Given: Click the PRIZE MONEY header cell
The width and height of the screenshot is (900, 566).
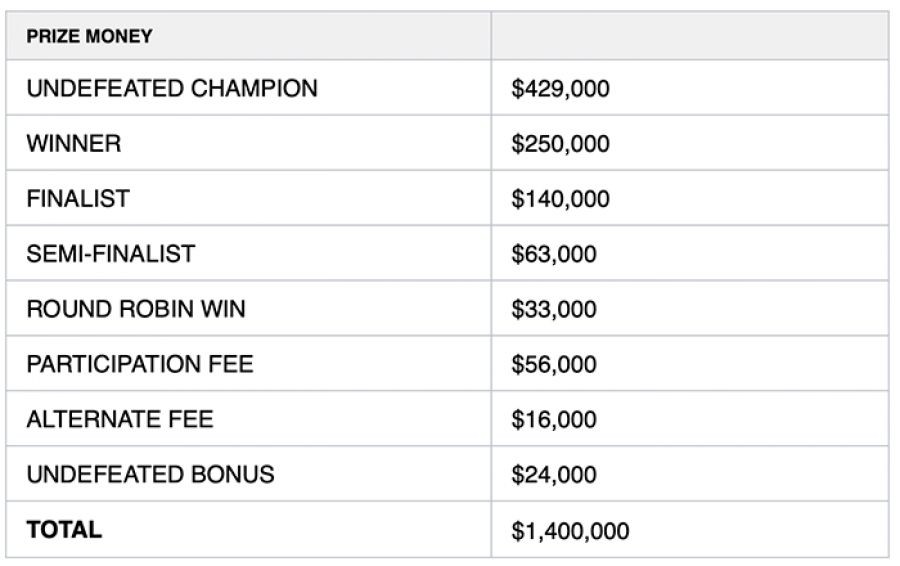Looking at the screenshot, I should 90,36.
